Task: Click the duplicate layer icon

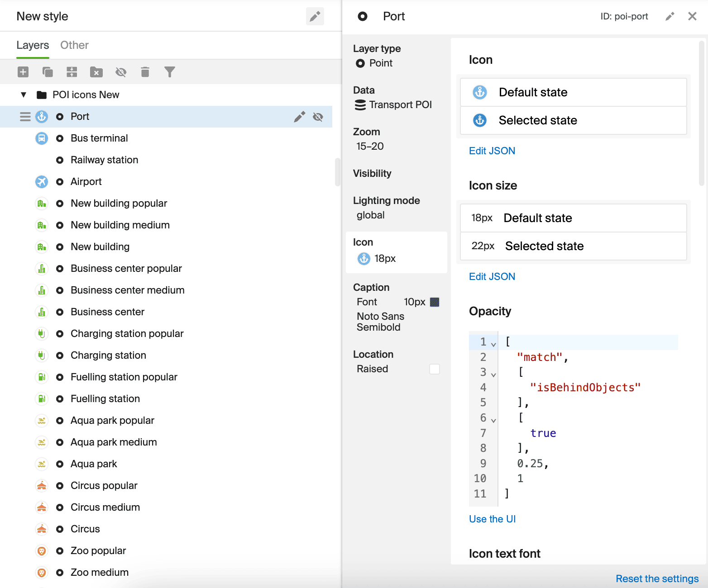Action: coord(48,72)
